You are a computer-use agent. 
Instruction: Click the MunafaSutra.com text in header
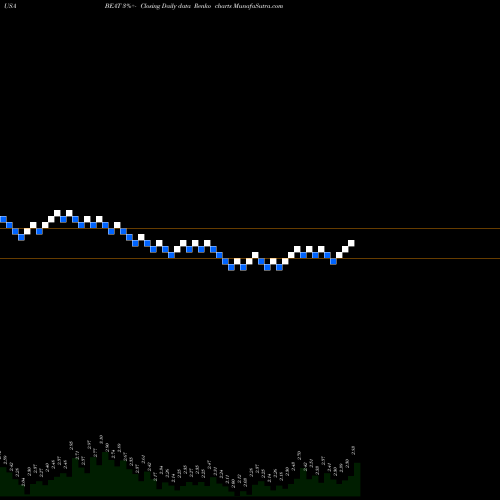tap(258, 6)
